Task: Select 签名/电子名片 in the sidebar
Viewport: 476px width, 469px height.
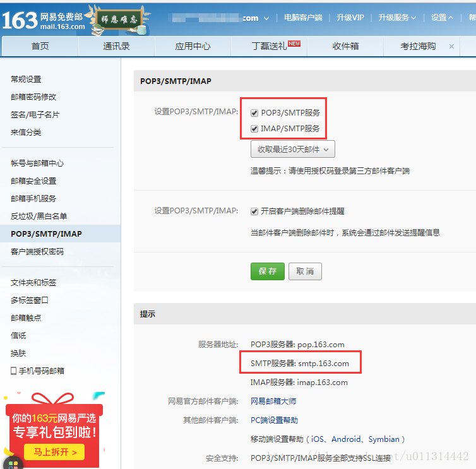Action: coord(35,115)
